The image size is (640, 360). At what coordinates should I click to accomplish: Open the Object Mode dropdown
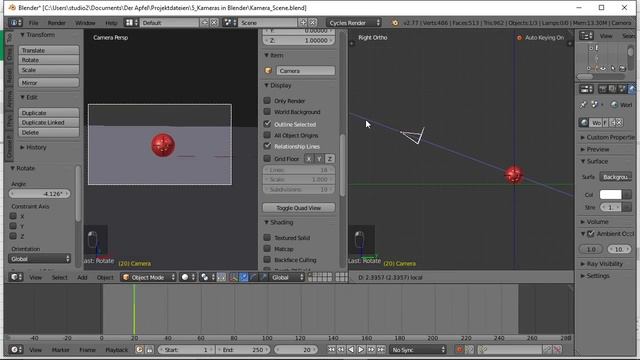149,277
